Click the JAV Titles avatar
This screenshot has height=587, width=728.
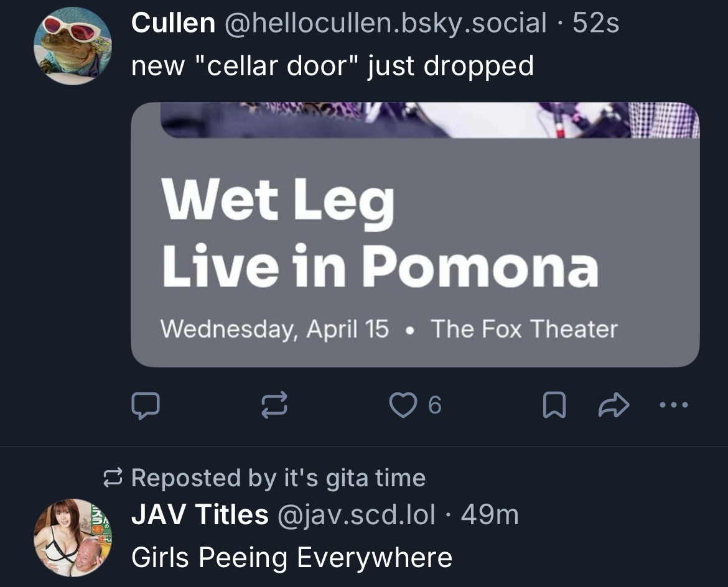coord(72,537)
